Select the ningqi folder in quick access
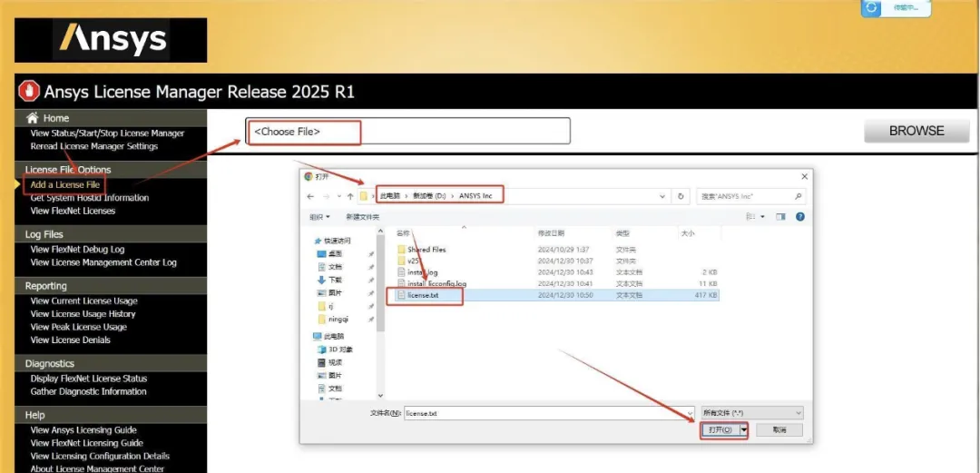Image resolution: width=980 pixels, height=473 pixels. tap(333, 319)
